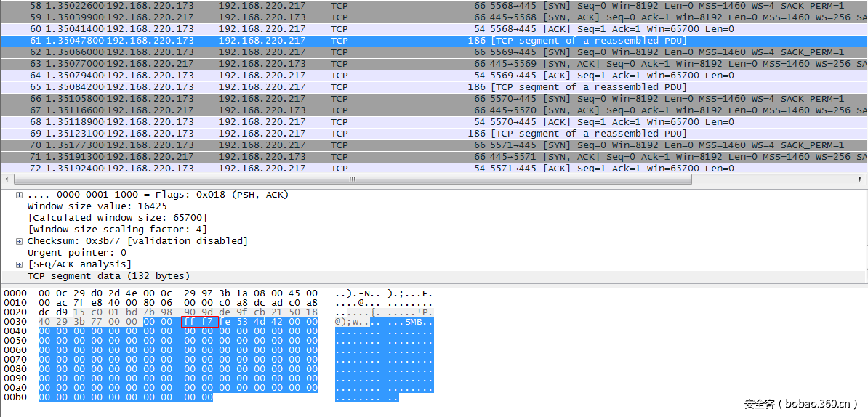This screenshot has width=868, height=417.
Task: Expand the Checksum: 0x3b77 tree node
Action: click(x=19, y=241)
